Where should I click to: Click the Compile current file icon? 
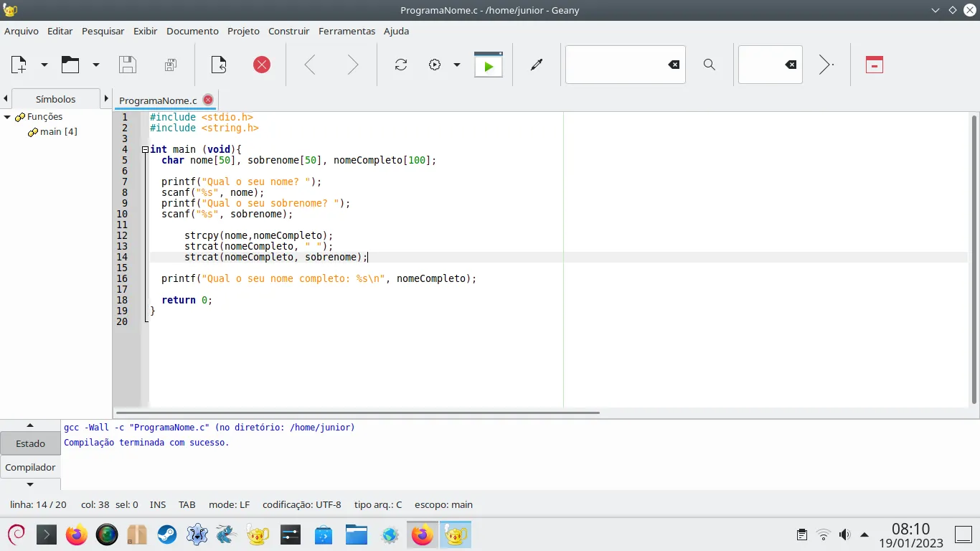(401, 65)
